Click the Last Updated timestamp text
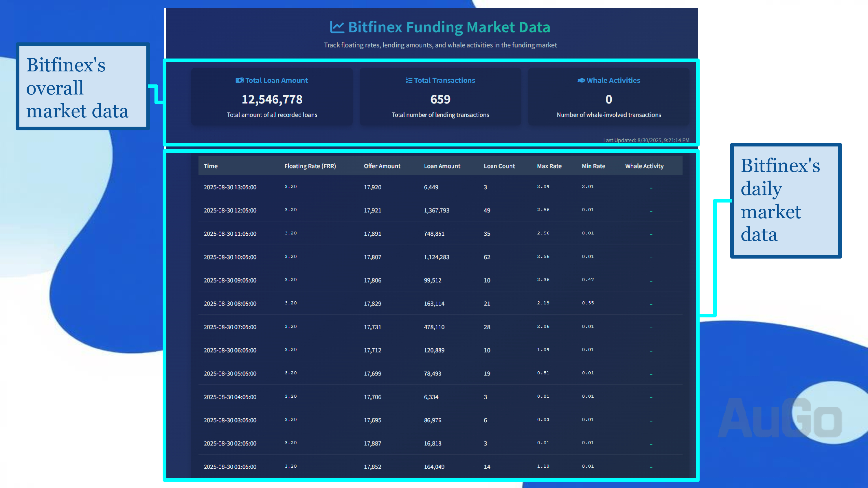The image size is (868, 488). [x=646, y=141]
